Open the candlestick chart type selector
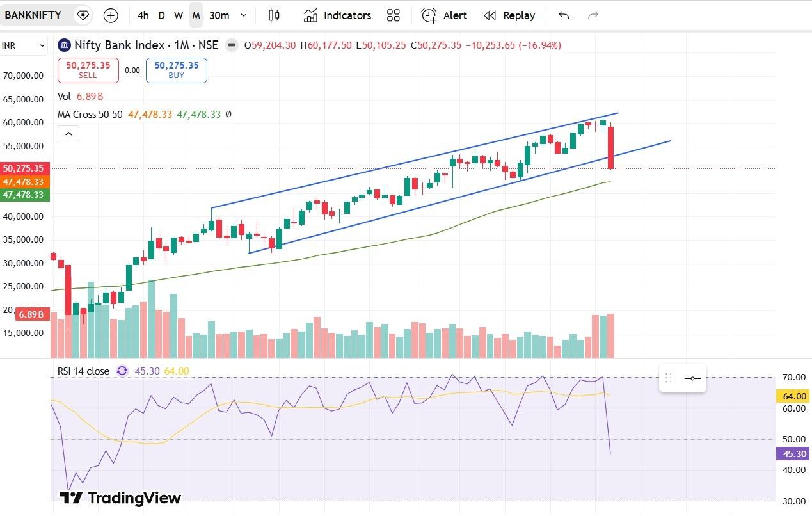 tap(274, 15)
